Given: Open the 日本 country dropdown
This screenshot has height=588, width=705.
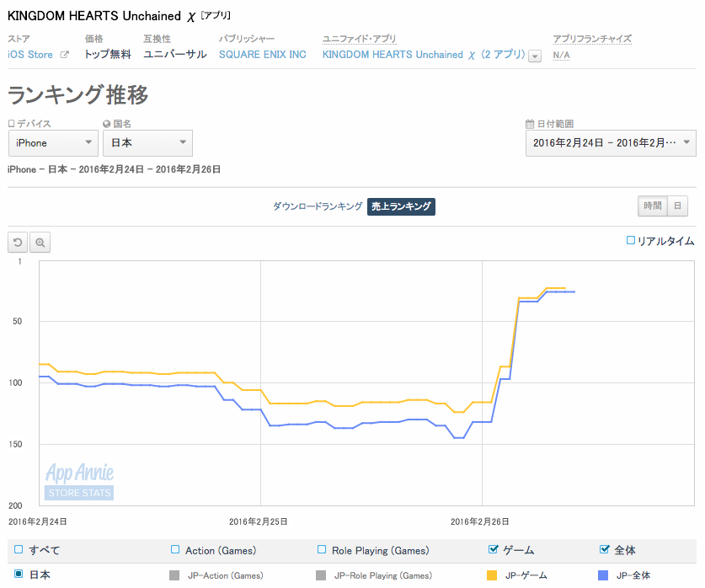Looking at the screenshot, I should pos(147,143).
